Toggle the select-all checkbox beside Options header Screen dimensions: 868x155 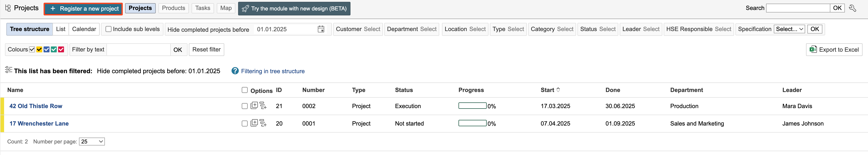(x=245, y=90)
